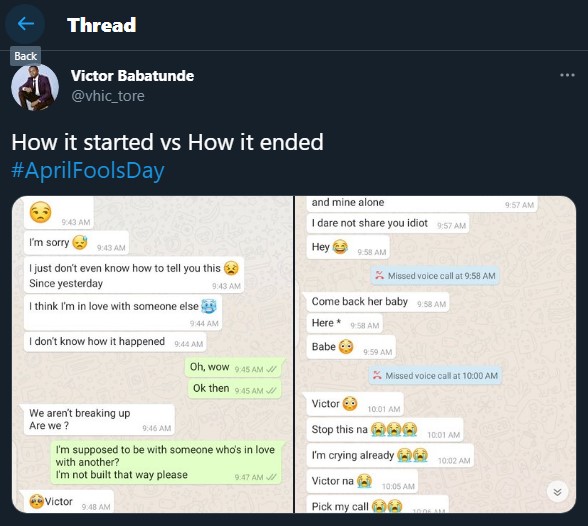Open the @vhic_tore handle link
588x526 pixels.
click(108, 96)
